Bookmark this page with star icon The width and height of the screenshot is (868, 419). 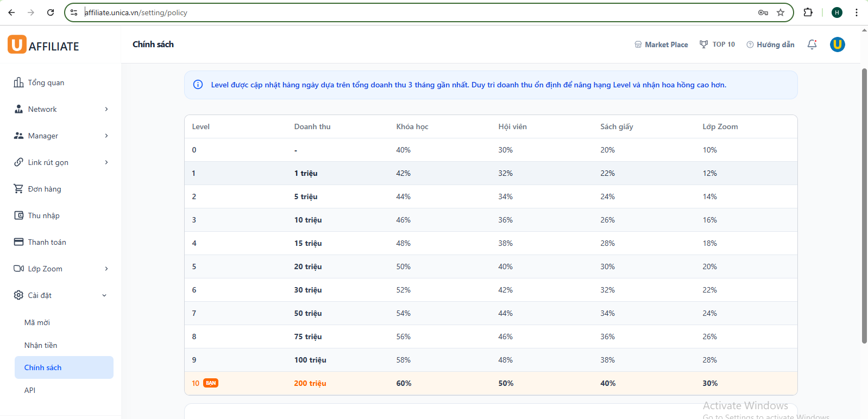click(781, 12)
